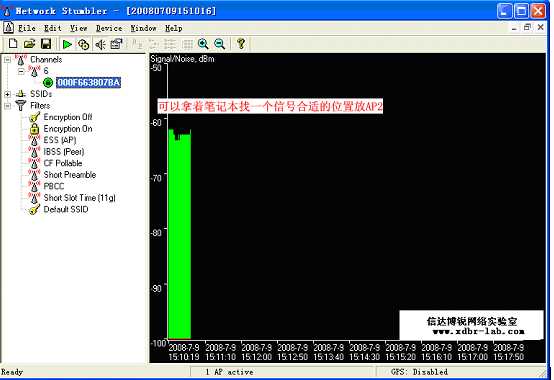This screenshot has width=554, height=380.
Task: Click the key icon beside Default SSID
Action: tap(34, 210)
